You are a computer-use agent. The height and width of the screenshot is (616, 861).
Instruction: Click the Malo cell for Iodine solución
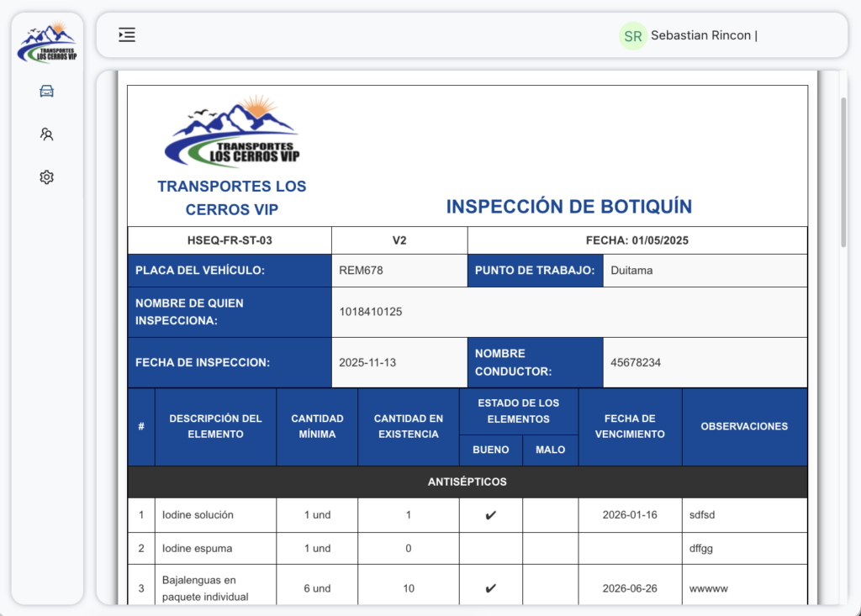tap(550, 515)
